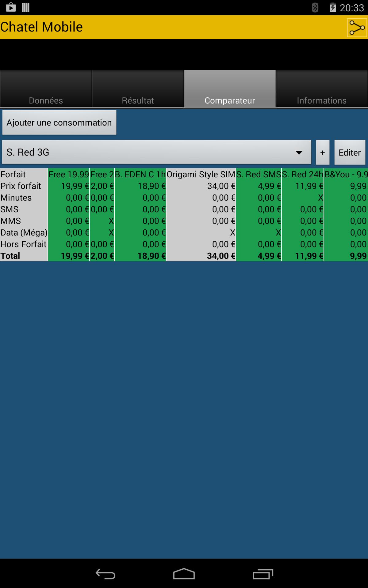The image size is (368, 588).
Task: Click the 4,99 € total for S. Red SMS
Action: click(x=269, y=256)
